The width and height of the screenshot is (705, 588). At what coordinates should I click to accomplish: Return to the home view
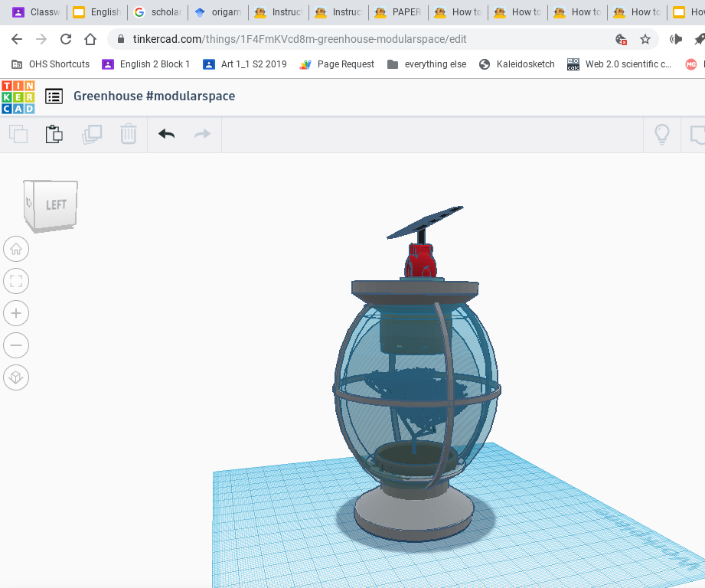click(16, 249)
